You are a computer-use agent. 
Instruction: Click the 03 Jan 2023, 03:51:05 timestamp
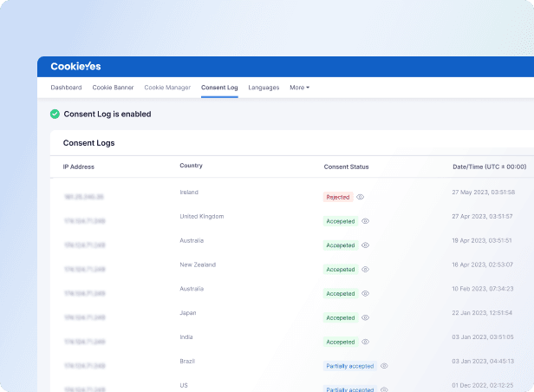pyautogui.click(x=483, y=336)
